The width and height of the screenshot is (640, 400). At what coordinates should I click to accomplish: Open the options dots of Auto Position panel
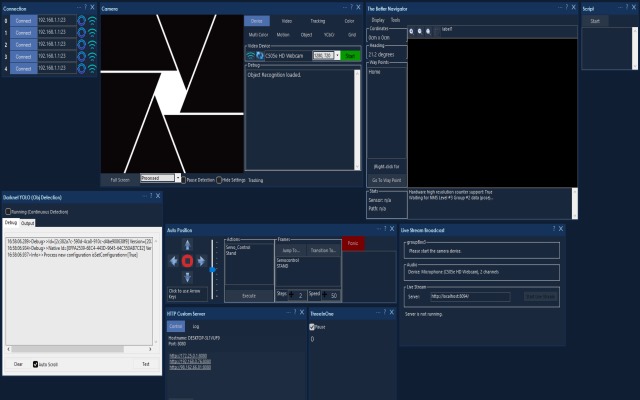point(378,229)
